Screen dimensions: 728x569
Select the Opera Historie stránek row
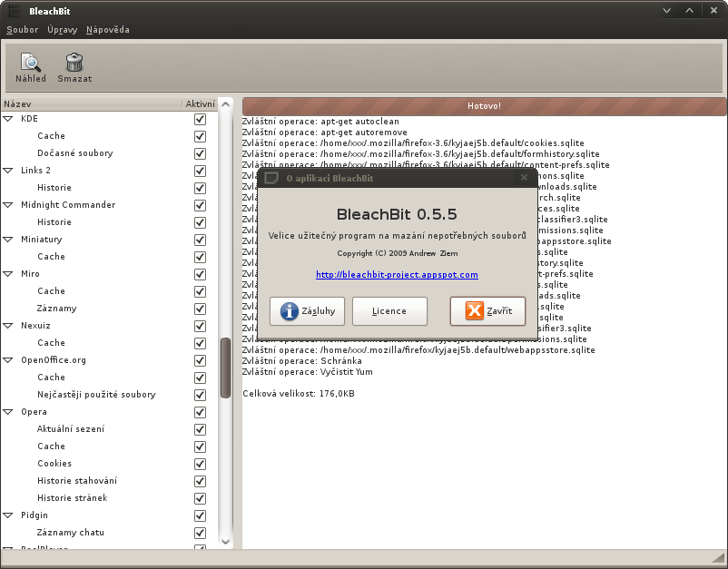point(109,498)
